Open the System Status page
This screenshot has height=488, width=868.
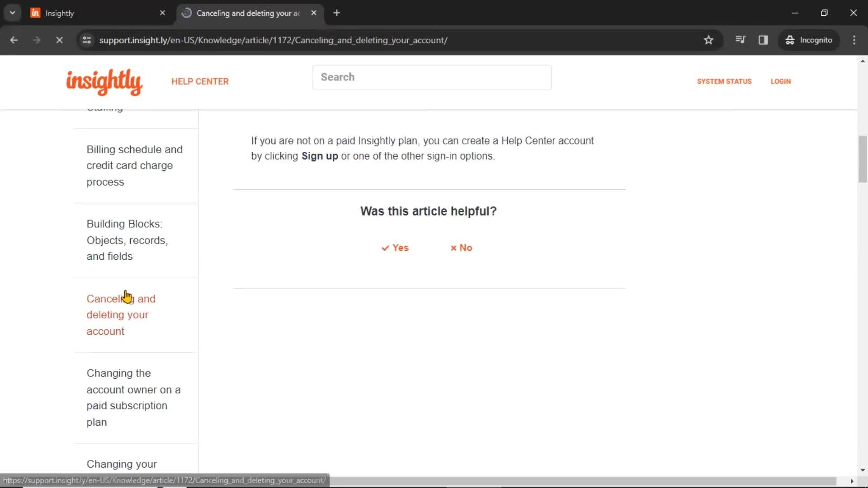click(724, 81)
